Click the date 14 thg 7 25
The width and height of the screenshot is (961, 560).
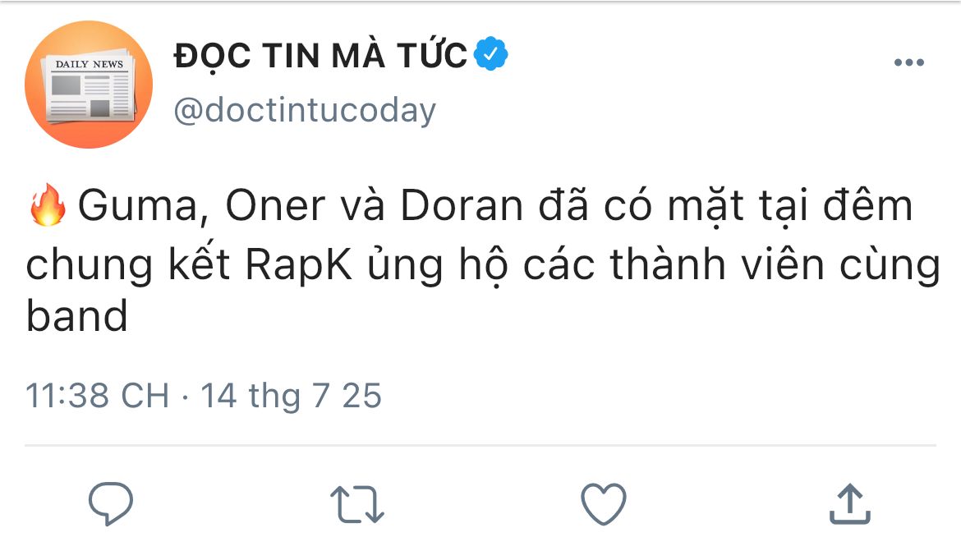point(292,396)
